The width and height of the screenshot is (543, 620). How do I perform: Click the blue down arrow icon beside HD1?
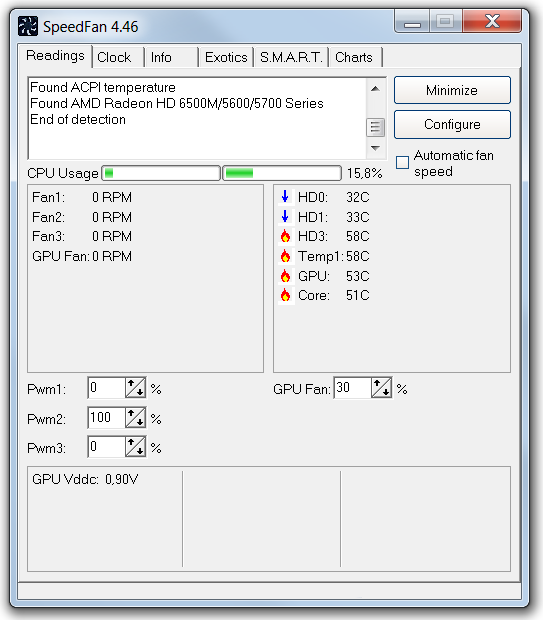tap(285, 216)
